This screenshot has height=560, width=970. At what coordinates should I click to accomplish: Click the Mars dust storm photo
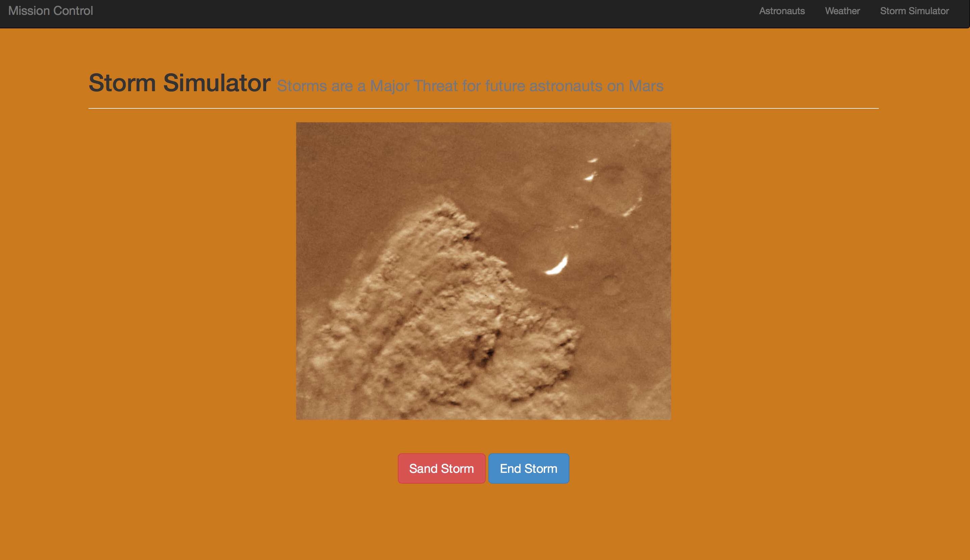483,271
